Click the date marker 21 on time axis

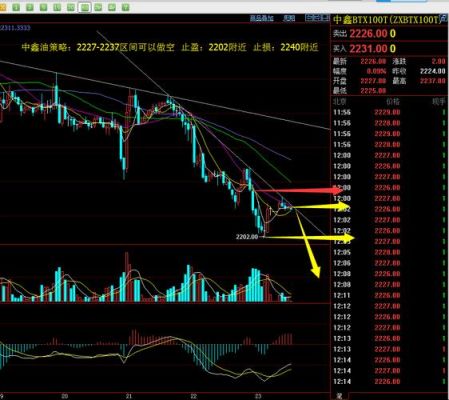coord(129,396)
